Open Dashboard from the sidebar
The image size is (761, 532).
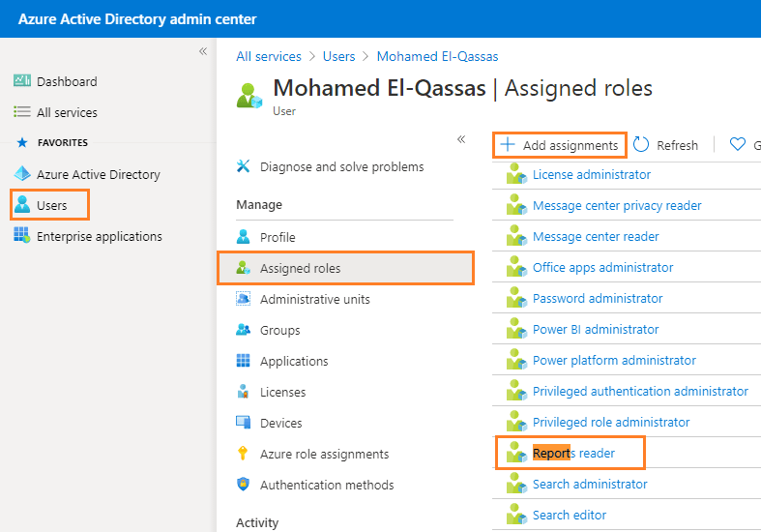tap(67, 81)
